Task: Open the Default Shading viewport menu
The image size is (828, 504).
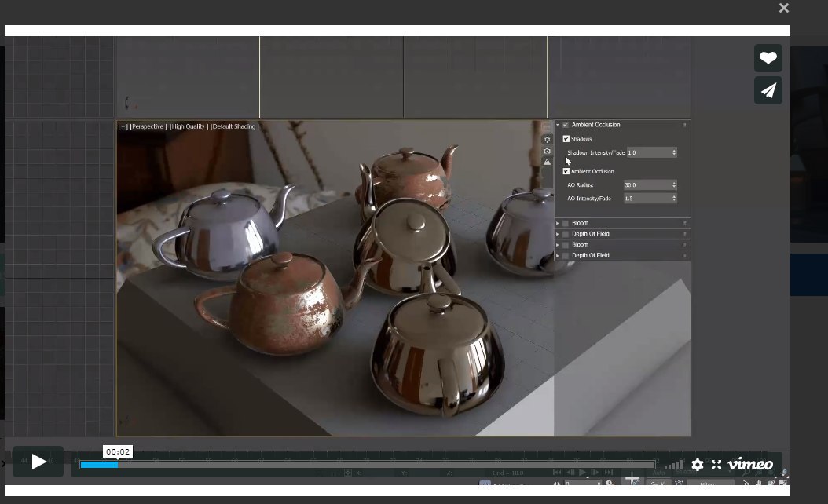Action: tap(234, 126)
